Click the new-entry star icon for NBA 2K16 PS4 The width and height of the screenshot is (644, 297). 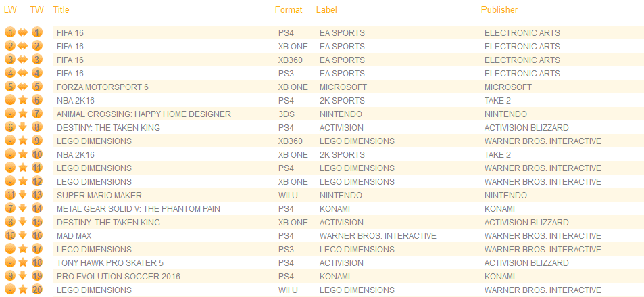[23, 100]
